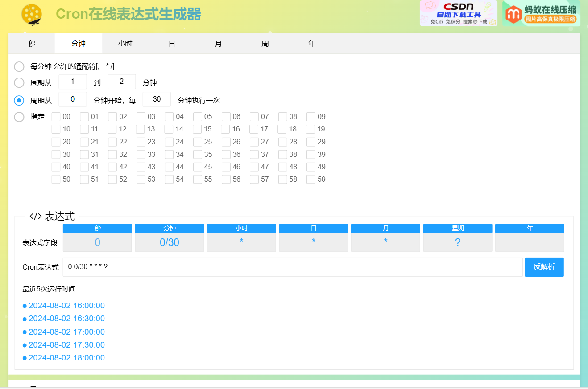Switch to the 小时 tab
The image size is (588, 389).
click(x=125, y=44)
